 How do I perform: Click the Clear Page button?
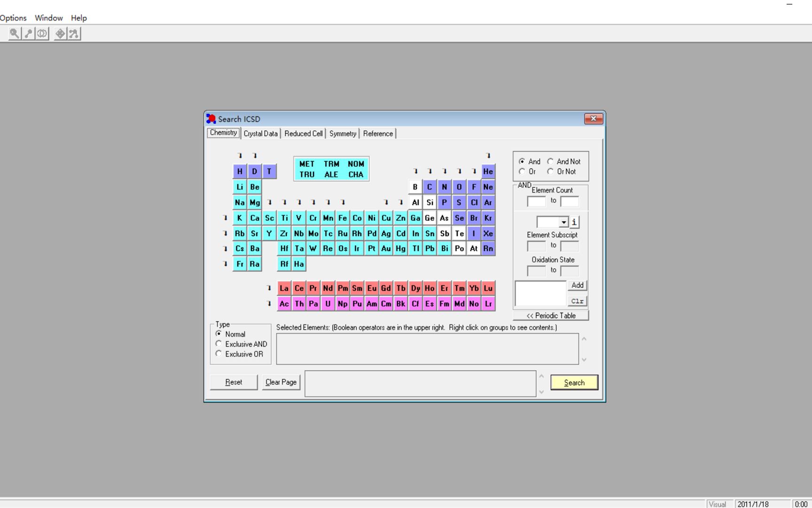(281, 382)
